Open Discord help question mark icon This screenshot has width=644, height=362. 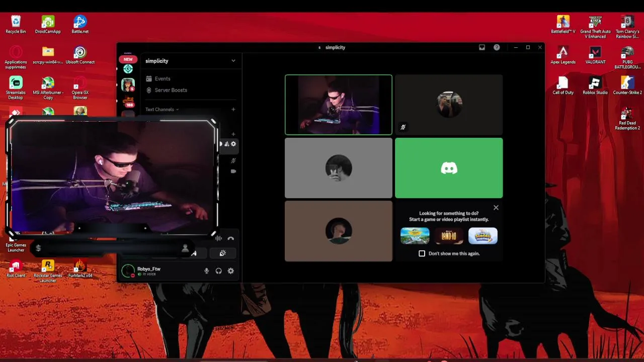point(497,47)
